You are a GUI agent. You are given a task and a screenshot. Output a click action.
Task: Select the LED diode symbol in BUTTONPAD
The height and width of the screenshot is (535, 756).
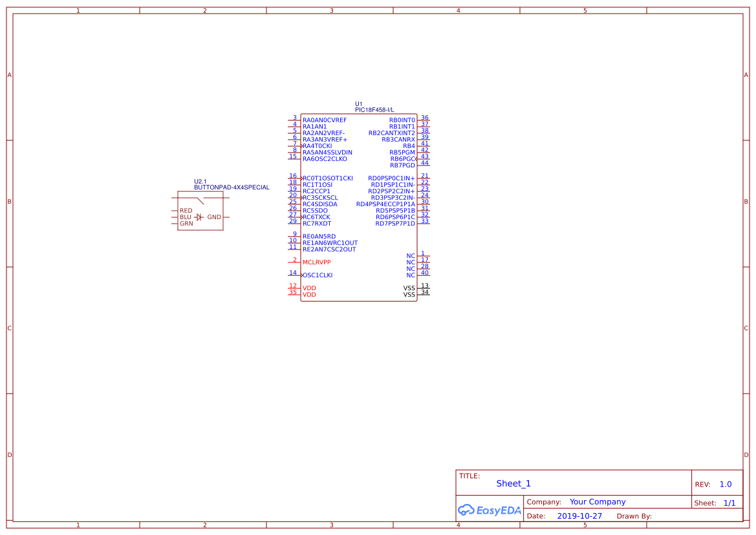coord(199,217)
